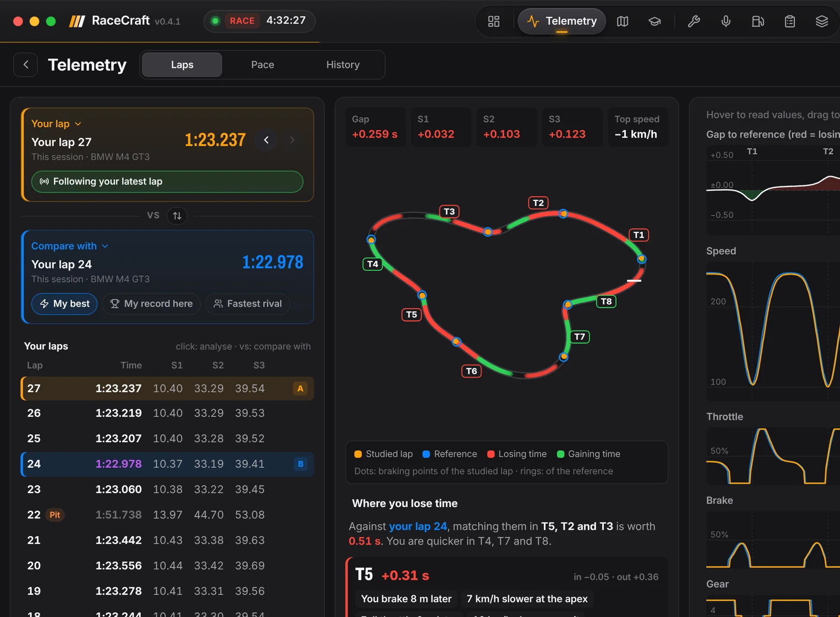Open the setup wrench icon
The width and height of the screenshot is (840, 617).
(x=694, y=22)
